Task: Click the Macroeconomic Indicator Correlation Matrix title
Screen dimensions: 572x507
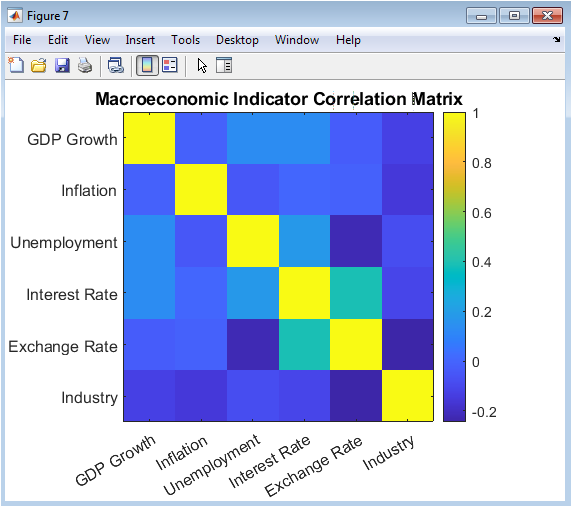Action: click(279, 99)
